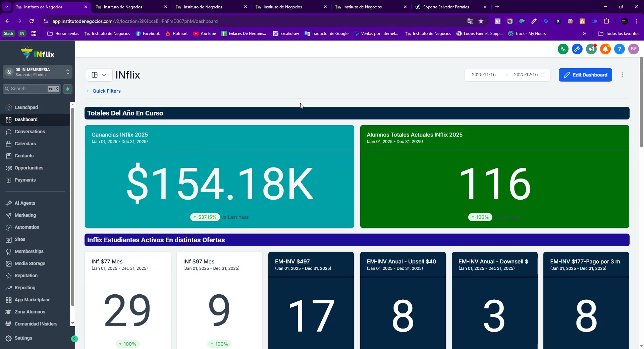644x349 pixels.
Task: Open Payments in the sidebar
Action: pos(35,180)
